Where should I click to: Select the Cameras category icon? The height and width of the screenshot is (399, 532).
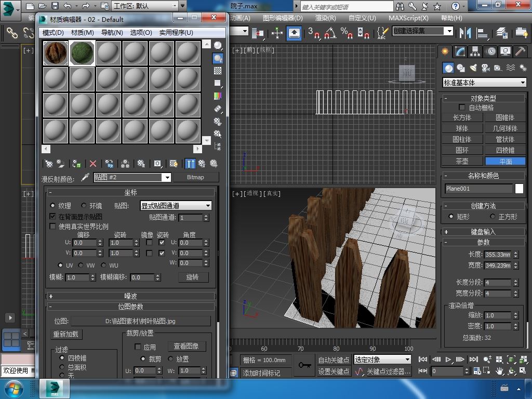point(486,68)
